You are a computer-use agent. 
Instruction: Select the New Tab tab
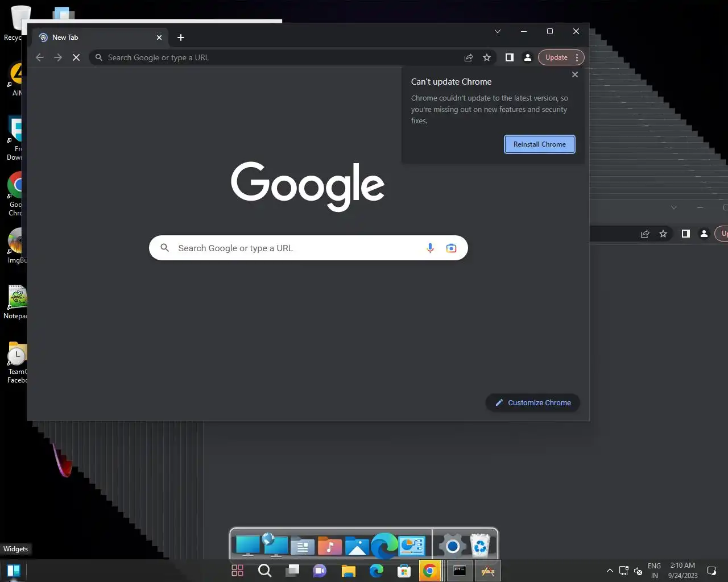tap(100, 38)
